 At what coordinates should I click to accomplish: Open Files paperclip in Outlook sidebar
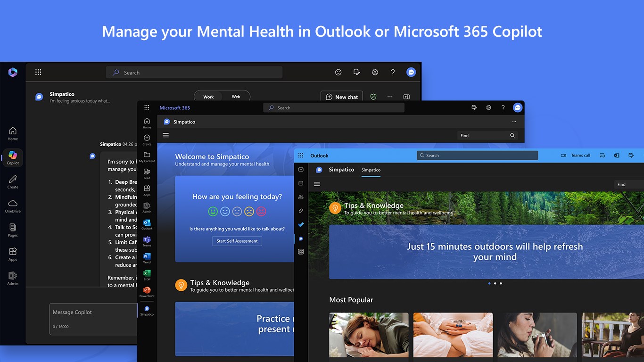301,211
